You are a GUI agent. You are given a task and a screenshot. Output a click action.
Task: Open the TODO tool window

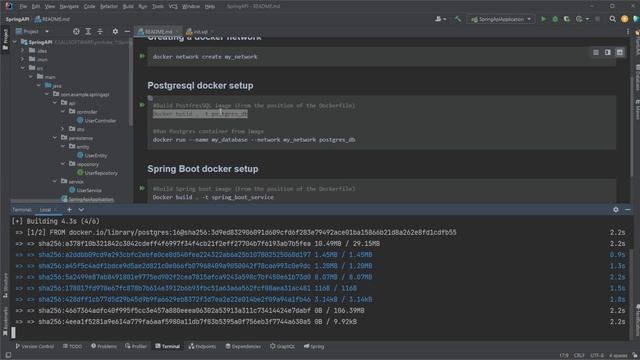(x=72, y=346)
